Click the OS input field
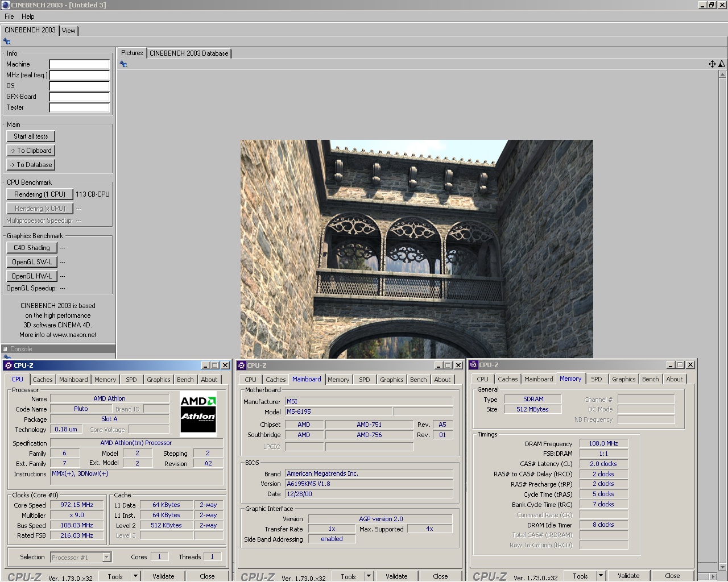 [x=79, y=86]
